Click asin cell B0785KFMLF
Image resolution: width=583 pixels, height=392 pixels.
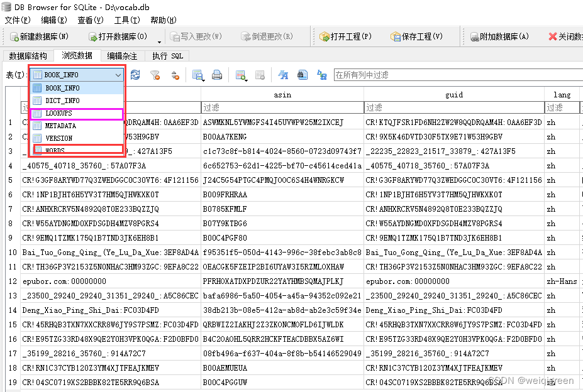[x=282, y=209]
